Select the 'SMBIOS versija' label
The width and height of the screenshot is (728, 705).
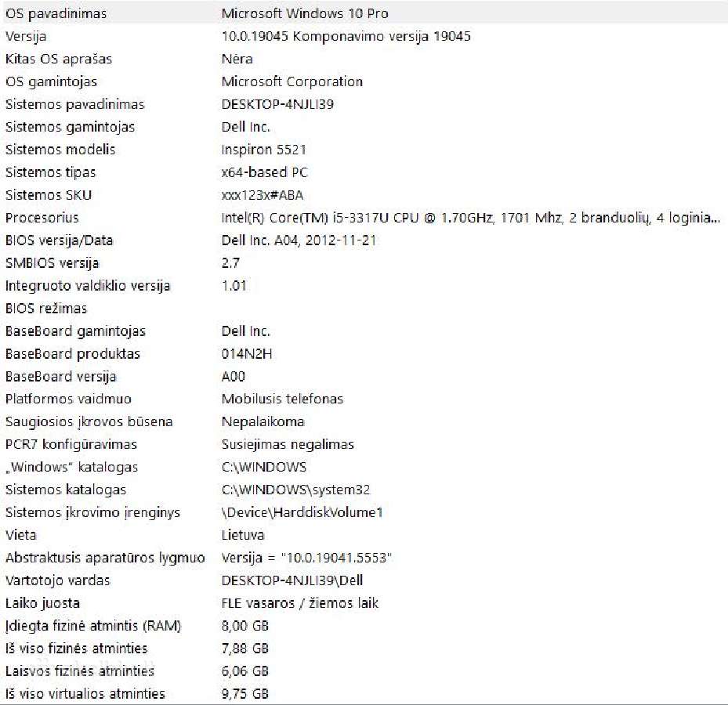click(52, 263)
